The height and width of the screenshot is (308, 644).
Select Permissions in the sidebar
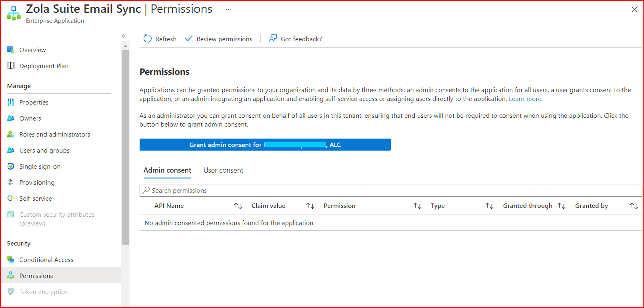click(61, 276)
